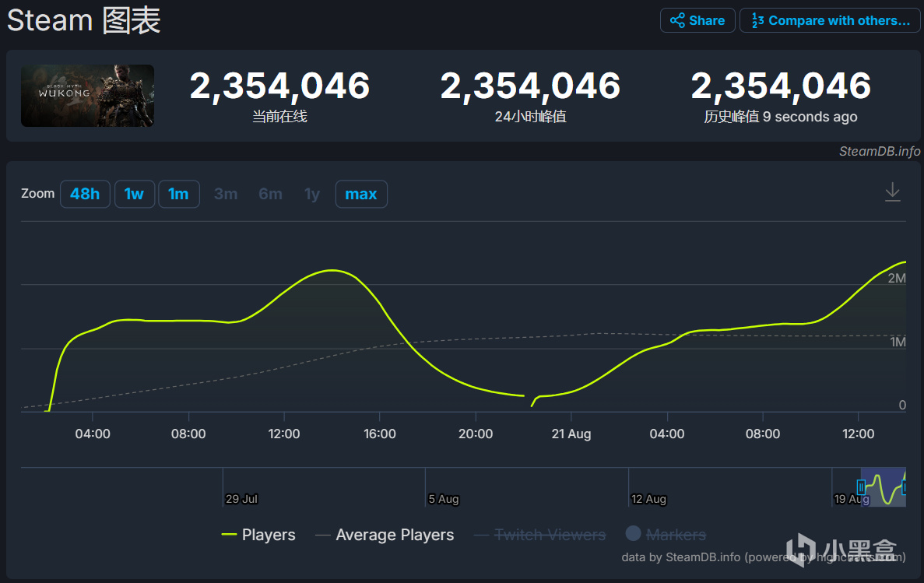Open the Black Myth Wukong game thumbnail
The width and height of the screenshot is (924, 583).
tap(87, 96)
